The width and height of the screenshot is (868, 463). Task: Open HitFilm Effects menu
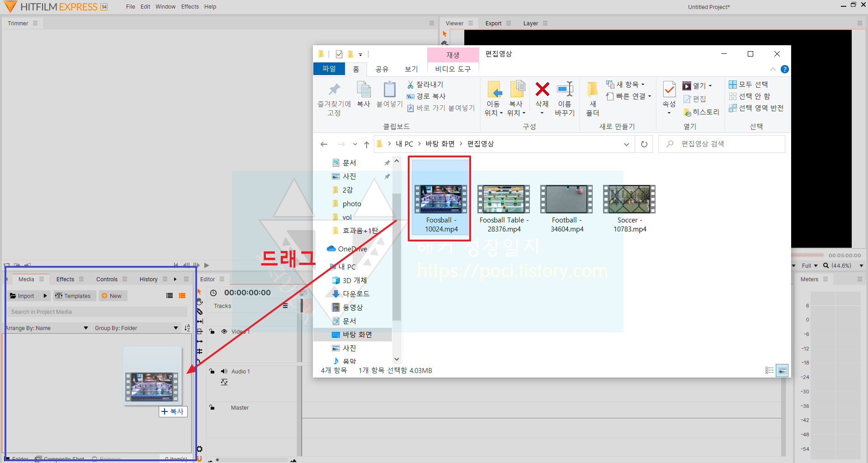[190, 7]
